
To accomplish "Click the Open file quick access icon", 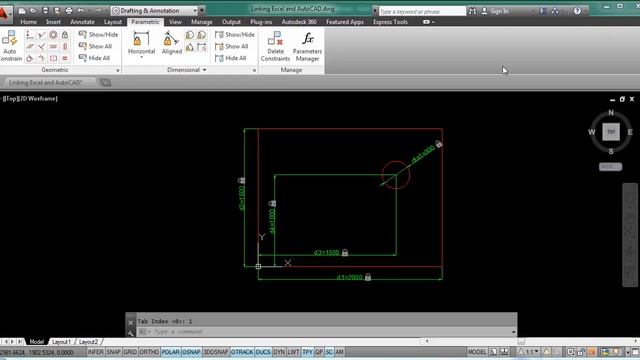I will coord(33,11).
